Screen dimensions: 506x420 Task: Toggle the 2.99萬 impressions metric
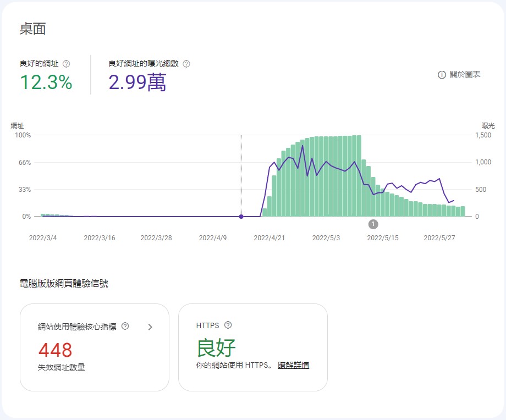(137, 82)
